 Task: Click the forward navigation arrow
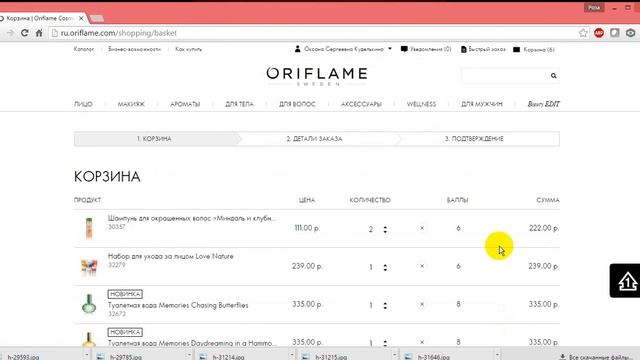point(10,33)
